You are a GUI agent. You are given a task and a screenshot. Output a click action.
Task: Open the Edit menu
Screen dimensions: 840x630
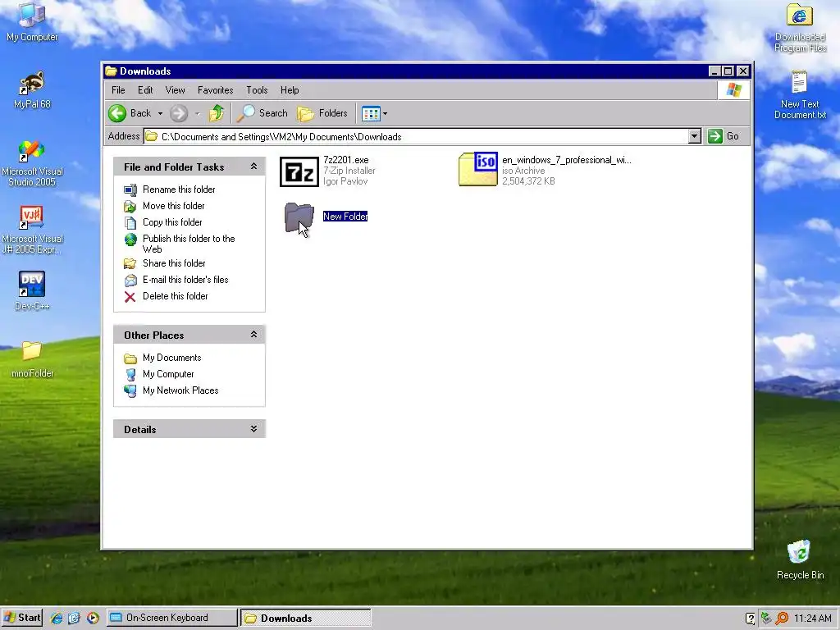click(x=145, y=90)
